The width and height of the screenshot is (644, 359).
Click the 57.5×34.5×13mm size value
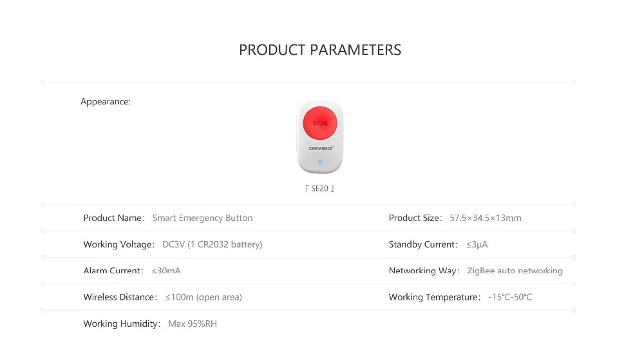[486, 218]
